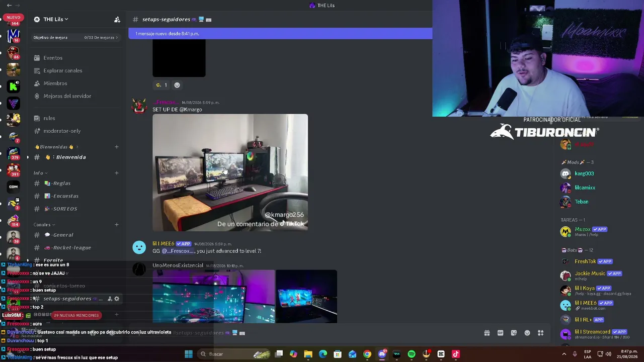Open the desk setup image by Kmargo
644x362 pixels.
(x=230, y=172)
